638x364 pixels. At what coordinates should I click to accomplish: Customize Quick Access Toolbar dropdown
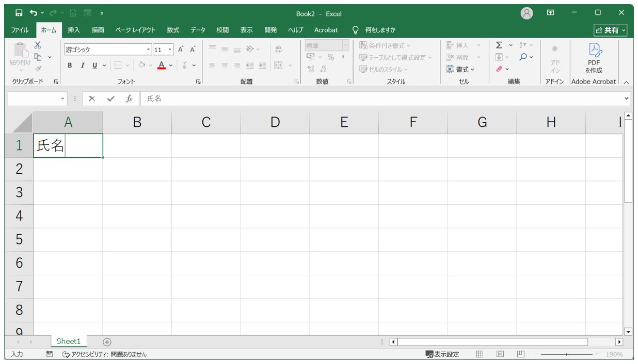point(102,13)
